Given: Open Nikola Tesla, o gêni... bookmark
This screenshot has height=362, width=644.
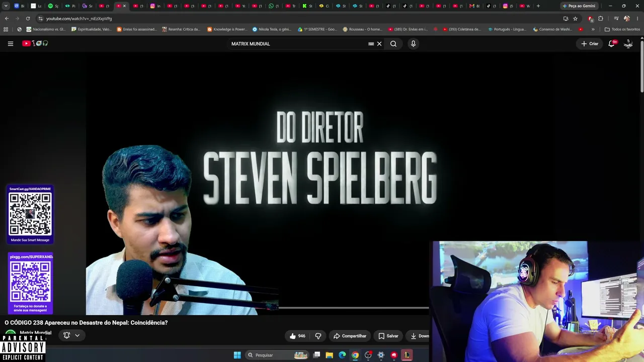Looking at the screenshot, I should 272,29.
